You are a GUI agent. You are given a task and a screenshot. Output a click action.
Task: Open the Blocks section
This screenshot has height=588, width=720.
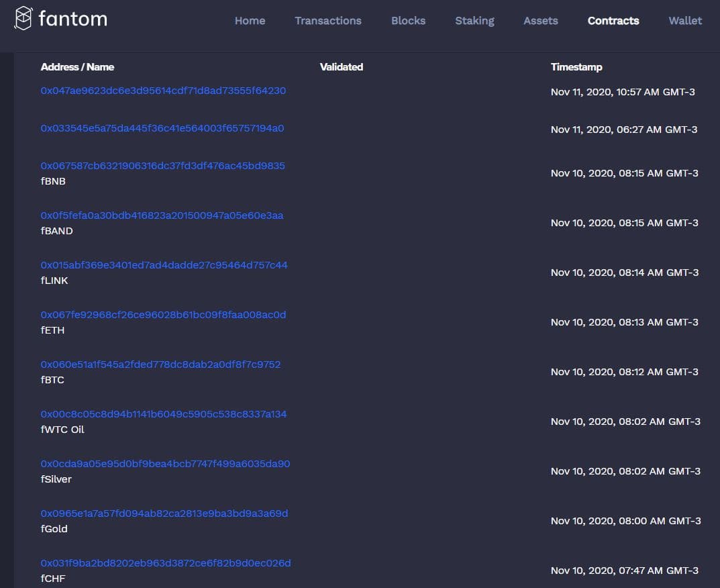click(x=408, y=21)
